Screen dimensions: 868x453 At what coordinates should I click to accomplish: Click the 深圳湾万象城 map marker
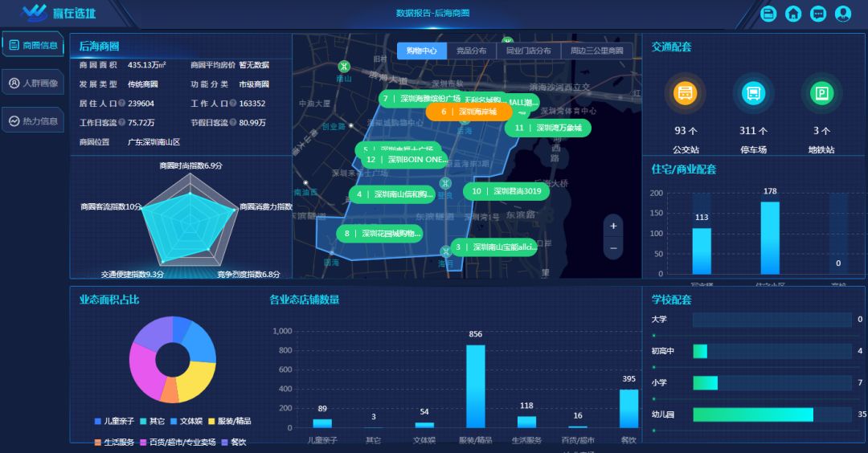click(549, 128)
